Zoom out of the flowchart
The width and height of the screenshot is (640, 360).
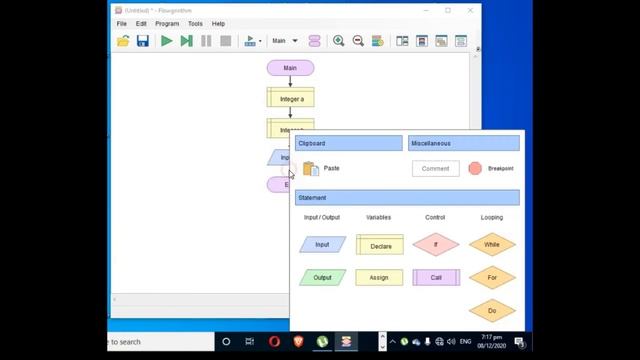coord(358,41)
